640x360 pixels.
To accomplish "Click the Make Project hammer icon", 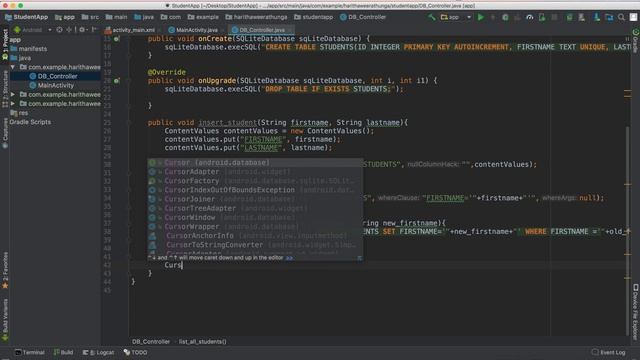I will (431, 17).
